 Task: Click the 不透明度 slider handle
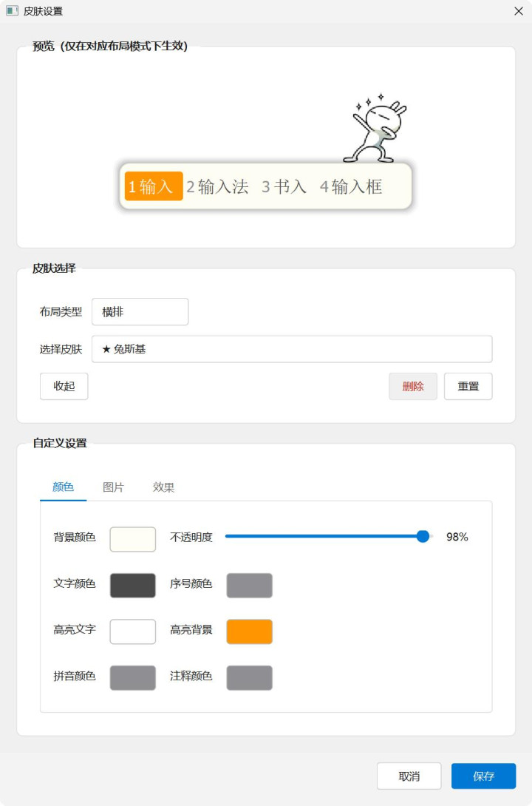(423, 537)
